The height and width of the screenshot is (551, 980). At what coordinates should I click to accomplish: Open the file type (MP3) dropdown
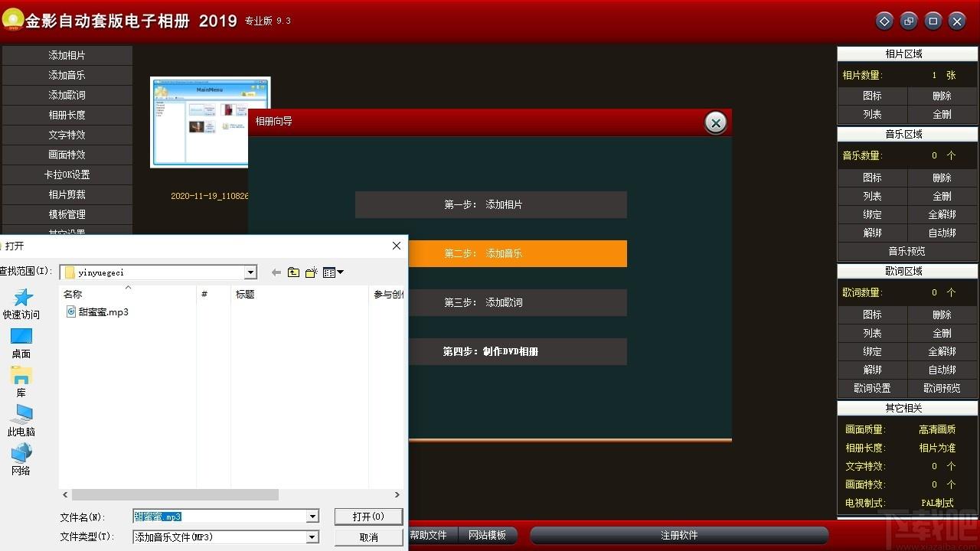click(x=312, y=537)
